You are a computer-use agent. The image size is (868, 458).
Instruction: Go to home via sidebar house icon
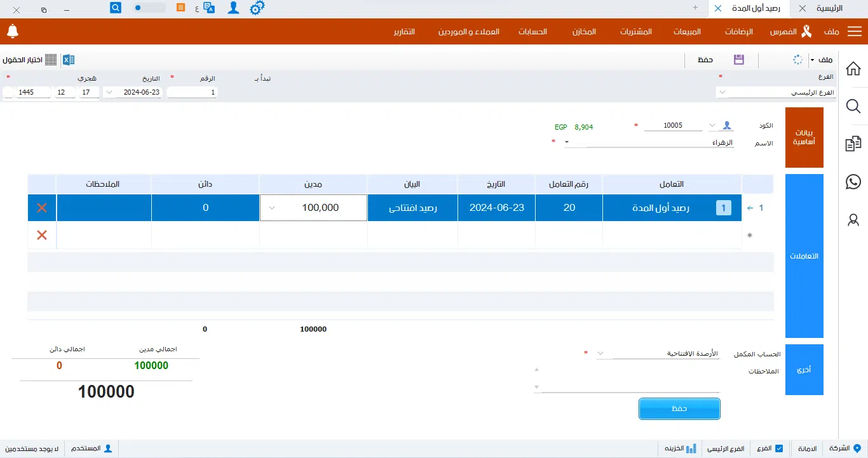click(x=853, y=69)
